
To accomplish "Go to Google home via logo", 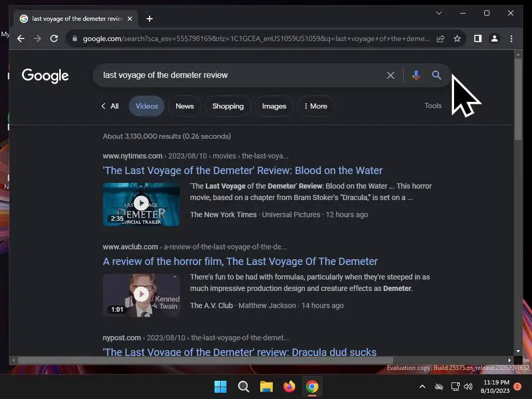I will pyautogui.click(x=45, y=76).
